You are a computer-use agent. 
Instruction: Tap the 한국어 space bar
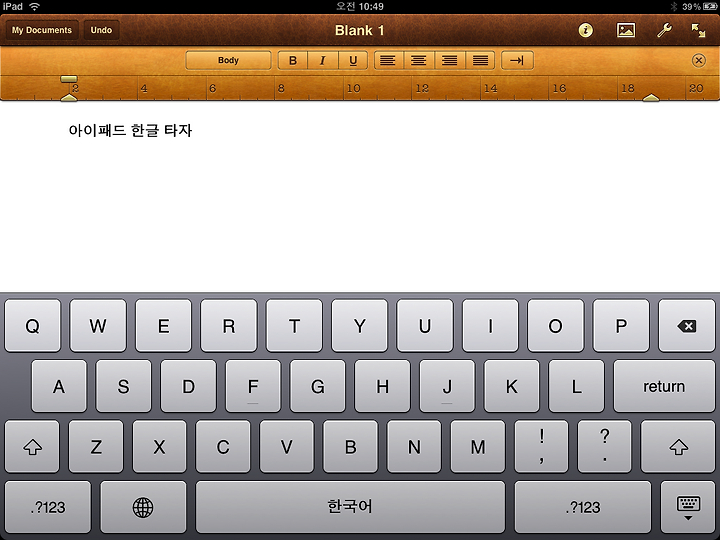click(x=350, y=507)
